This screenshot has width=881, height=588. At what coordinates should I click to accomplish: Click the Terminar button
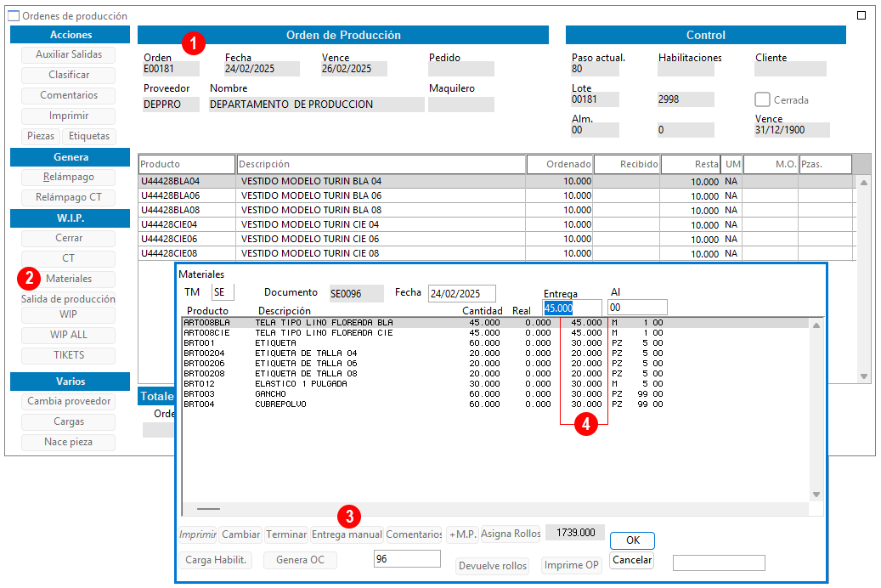286,534
